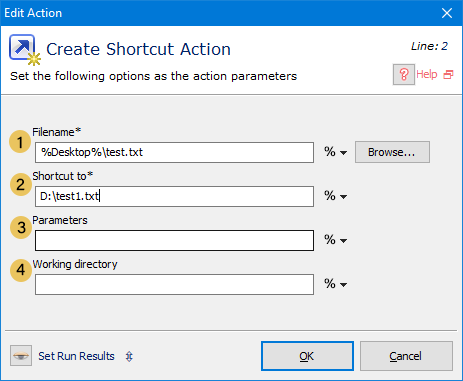
Task: Open the Help link
Action: [x=427, y=74]
